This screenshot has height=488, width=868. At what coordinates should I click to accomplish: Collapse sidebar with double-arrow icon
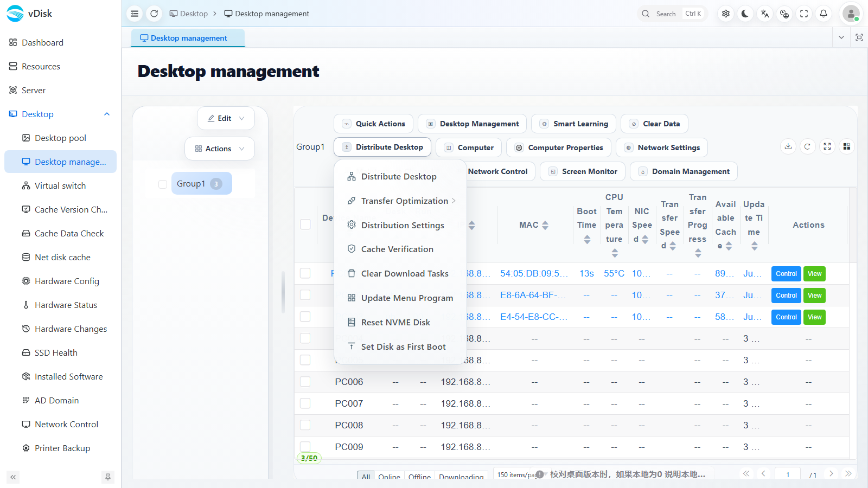pyautogui.click(x=13, y=477)
